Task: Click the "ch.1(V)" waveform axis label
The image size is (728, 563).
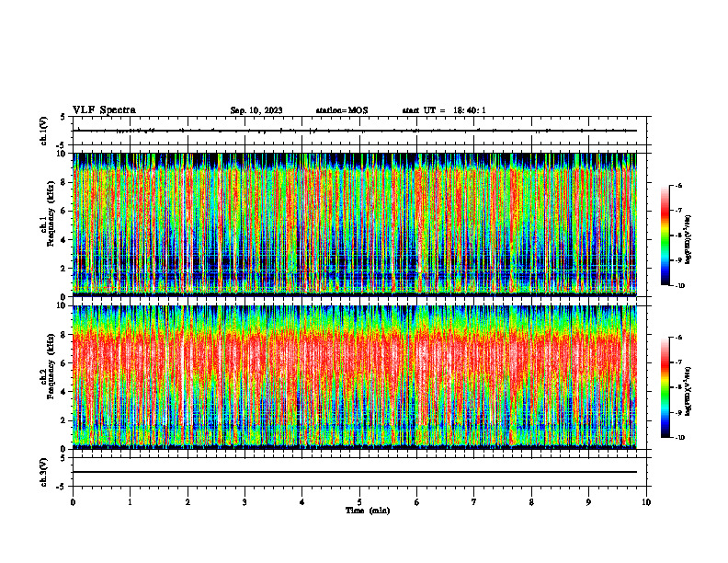Action: (x=43, y=131)
